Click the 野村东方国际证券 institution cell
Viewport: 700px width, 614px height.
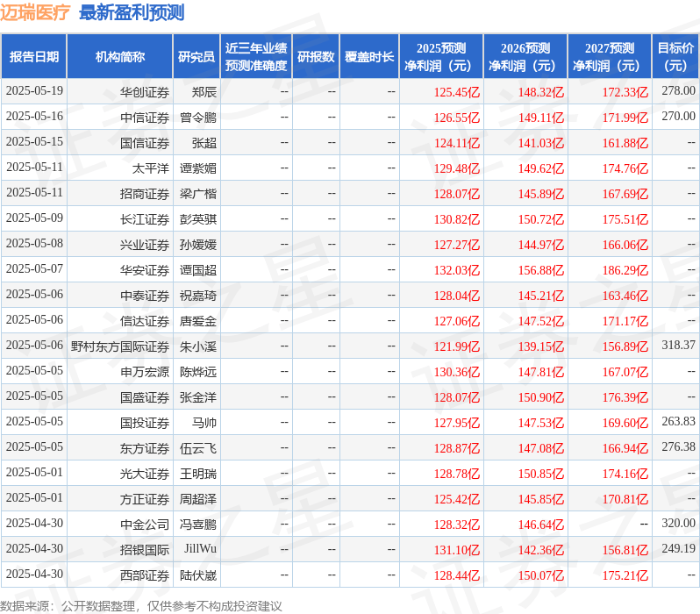[120, 346]
